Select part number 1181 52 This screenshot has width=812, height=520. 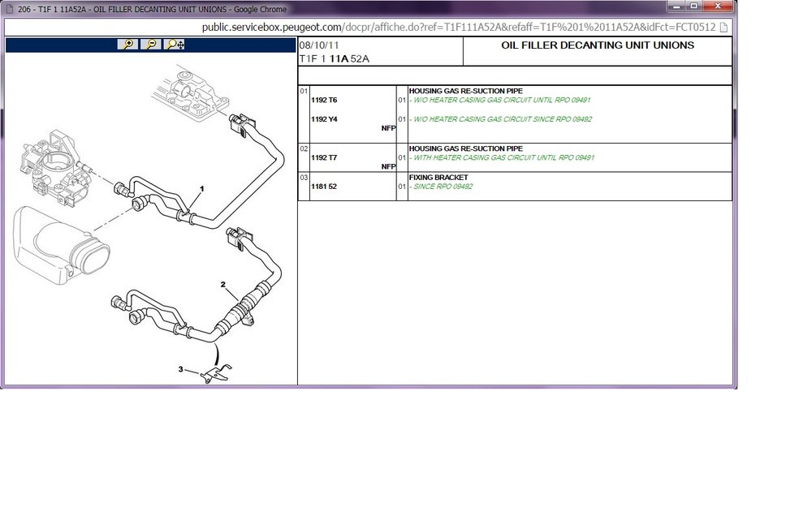(324, 187)
